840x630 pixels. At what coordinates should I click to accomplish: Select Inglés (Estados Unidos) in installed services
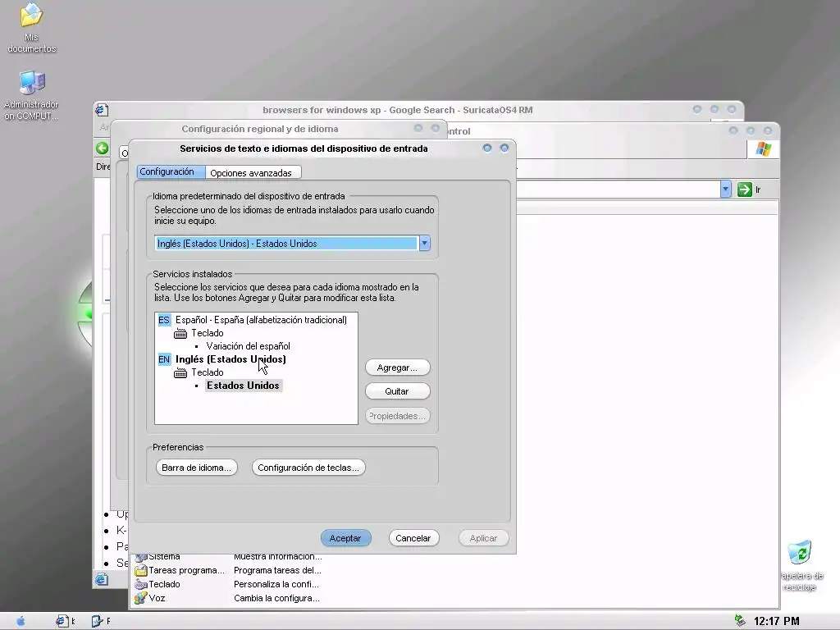(231, 359)
